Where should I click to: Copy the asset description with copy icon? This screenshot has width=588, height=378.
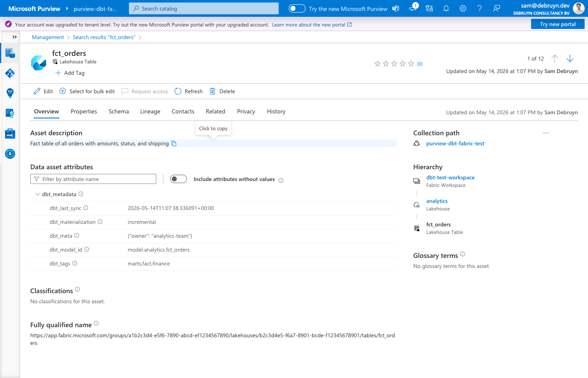[x=174, y=144]
